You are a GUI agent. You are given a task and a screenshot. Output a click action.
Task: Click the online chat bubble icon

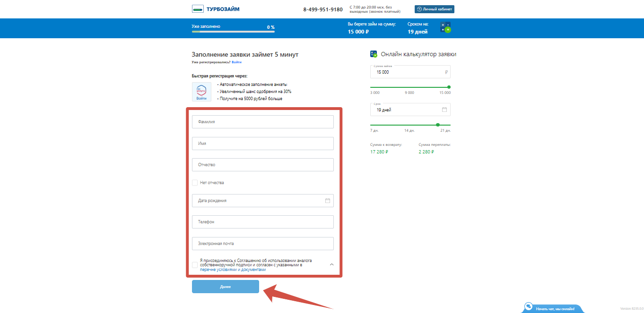tap(529, 306)
